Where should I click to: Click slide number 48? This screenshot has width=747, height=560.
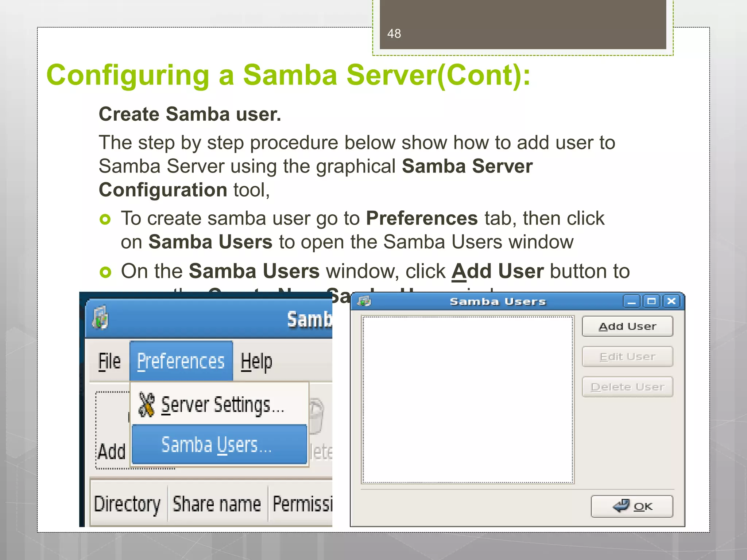pos(394,34)
